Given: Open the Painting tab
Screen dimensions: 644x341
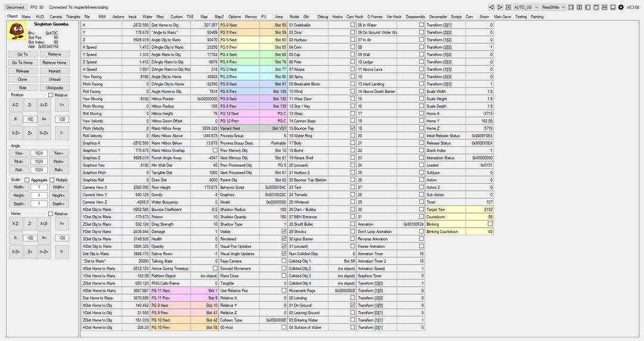Looking at the screenshot, I should point(537,17).
